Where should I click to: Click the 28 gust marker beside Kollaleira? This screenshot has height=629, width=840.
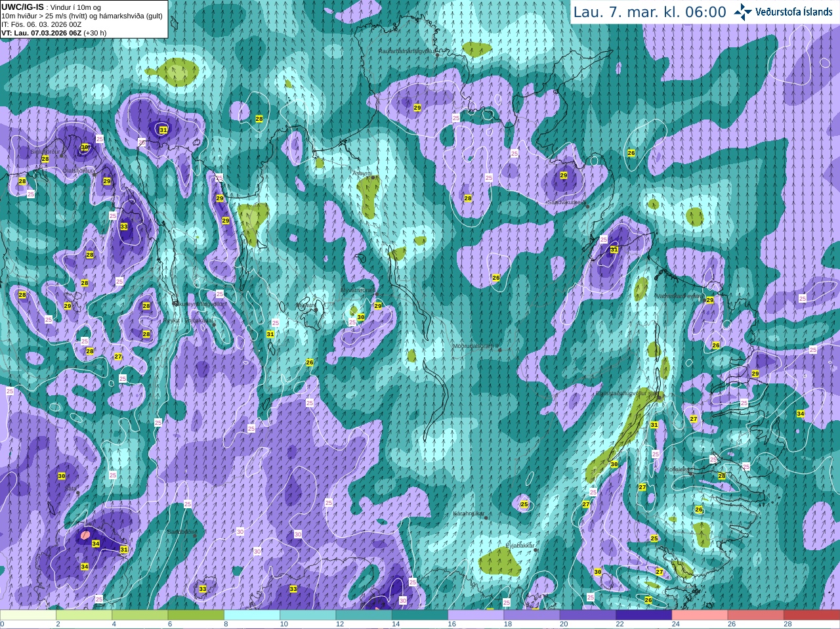[722, 476]
